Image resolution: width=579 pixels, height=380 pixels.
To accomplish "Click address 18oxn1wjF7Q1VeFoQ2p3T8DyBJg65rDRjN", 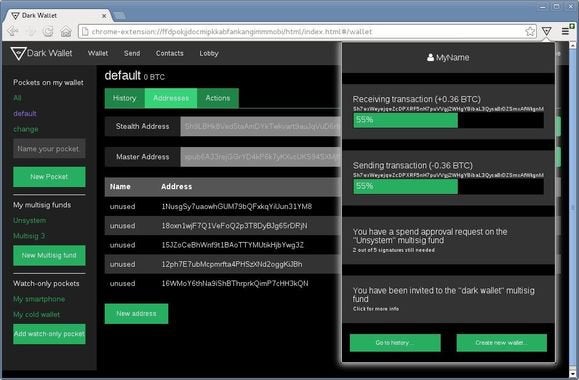I will (234, 226).
